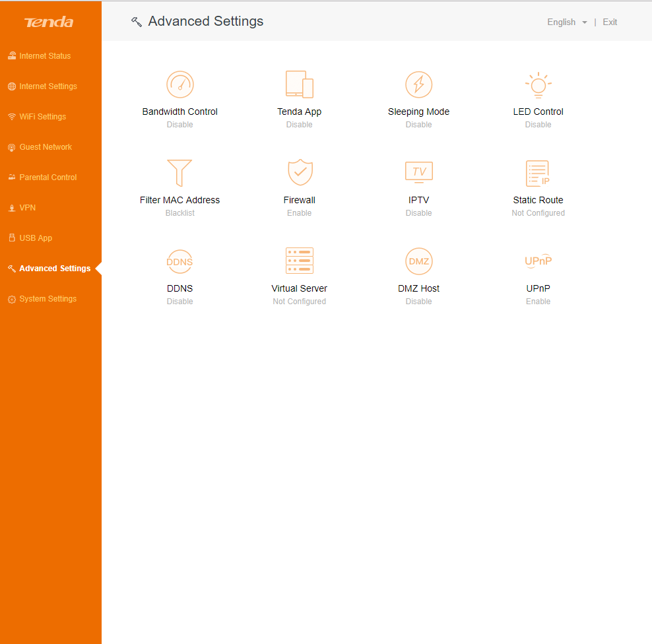This screenshot has width=652, height=644.
Task: Click the language dropdown arrow
Action: tap(585, 22)
